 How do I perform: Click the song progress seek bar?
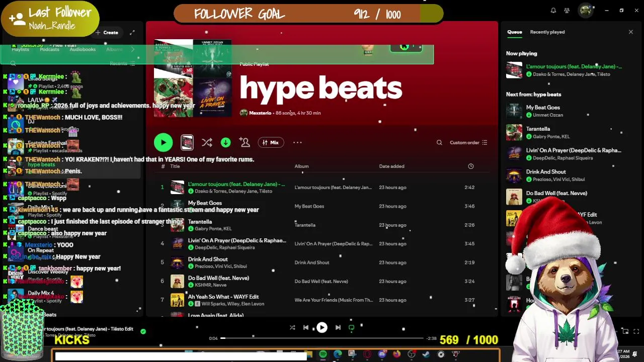tap(322, 338)
